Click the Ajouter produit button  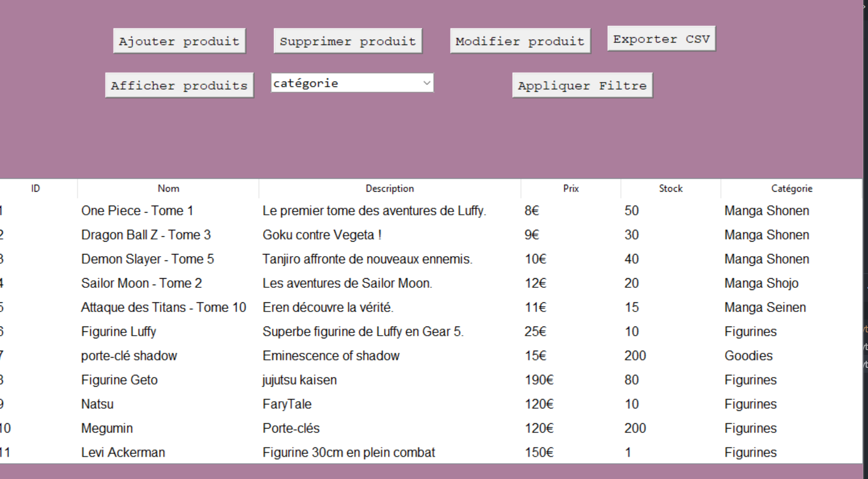(180, 41)
